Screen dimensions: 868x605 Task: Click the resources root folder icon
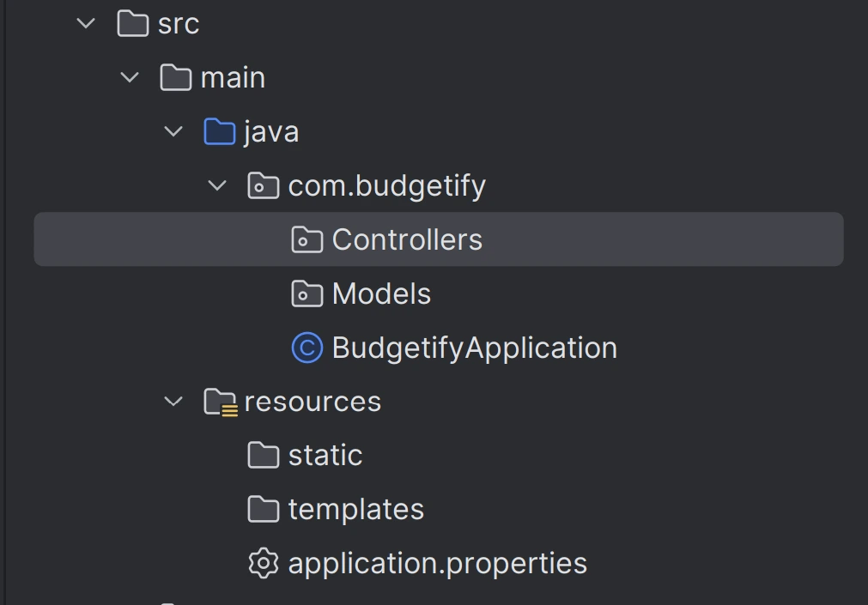pyautogui.click(x=220, y=401)
